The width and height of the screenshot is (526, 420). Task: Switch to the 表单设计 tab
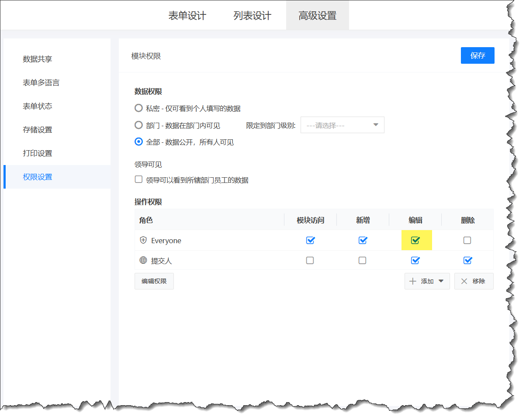pos(187,15)
